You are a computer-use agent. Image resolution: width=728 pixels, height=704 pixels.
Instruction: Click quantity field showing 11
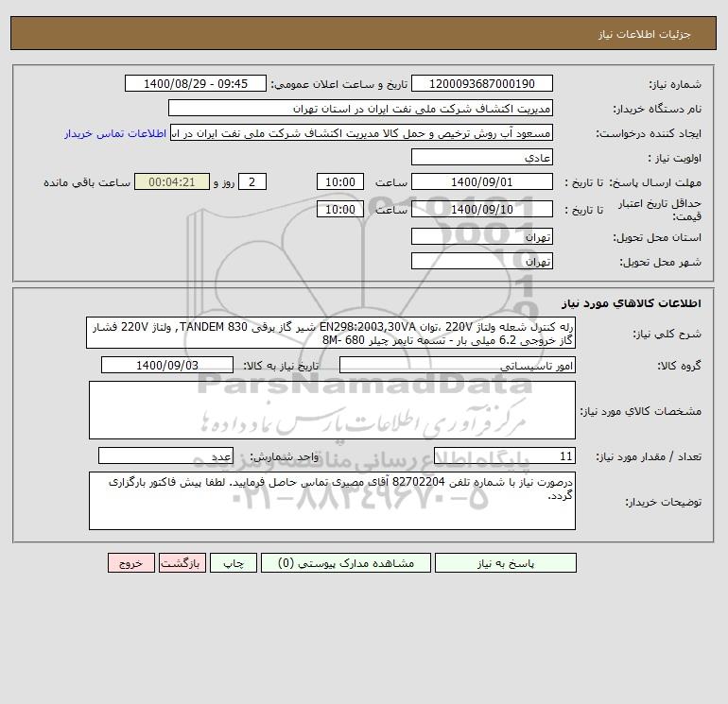click(x=505, y=455)
